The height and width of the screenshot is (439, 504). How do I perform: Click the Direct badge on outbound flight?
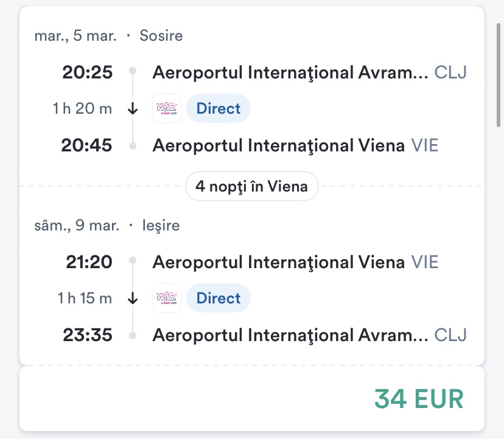coord(219,109)
